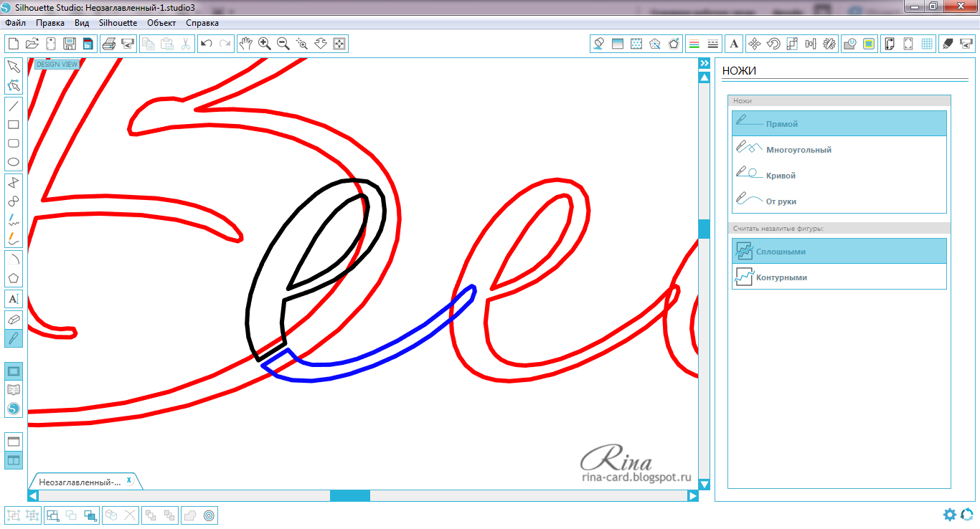Pick the Draw Line tool
The image size is (980, 529).
point(13,106)
